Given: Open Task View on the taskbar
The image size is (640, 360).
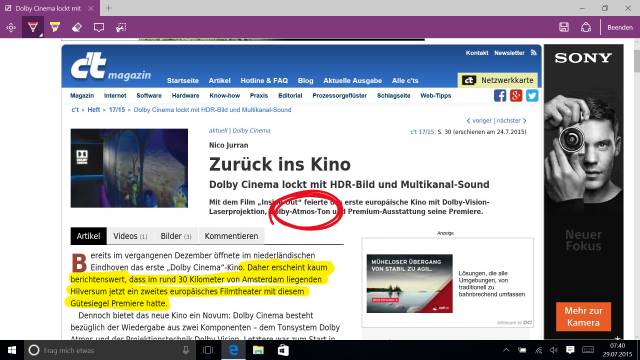Looking at the screenshot, I should (208, 350).
